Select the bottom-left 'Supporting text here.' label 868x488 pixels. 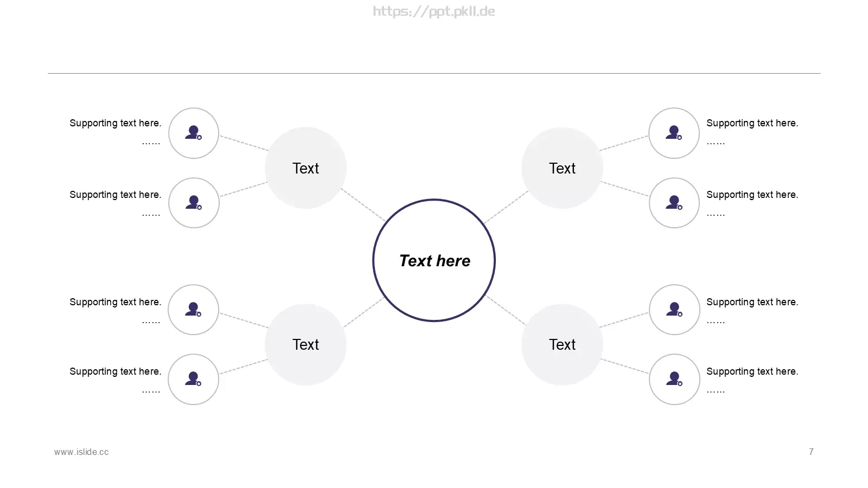click(x=116, y=371)
